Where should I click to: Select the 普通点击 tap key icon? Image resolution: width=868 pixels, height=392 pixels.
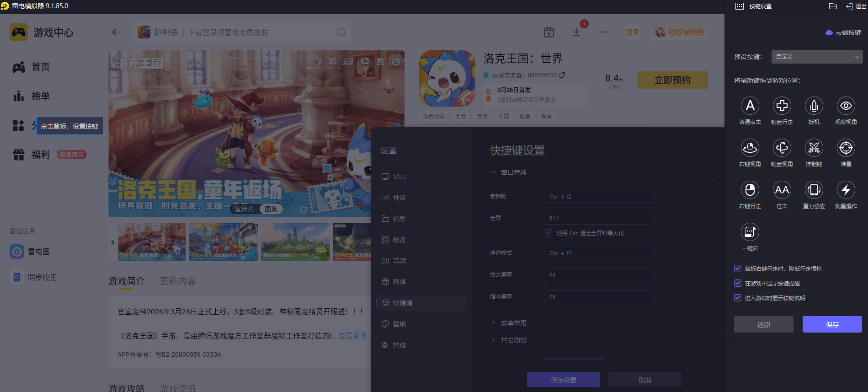click(750, 106)
